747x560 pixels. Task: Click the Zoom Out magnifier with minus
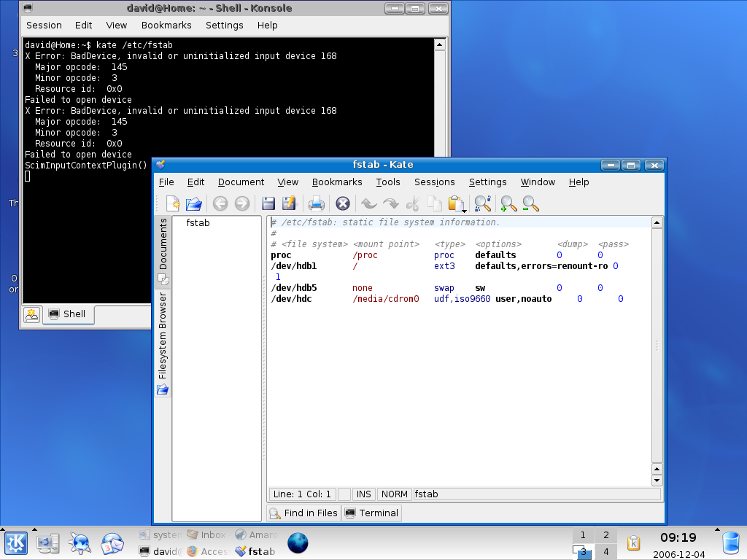(530, 204)
